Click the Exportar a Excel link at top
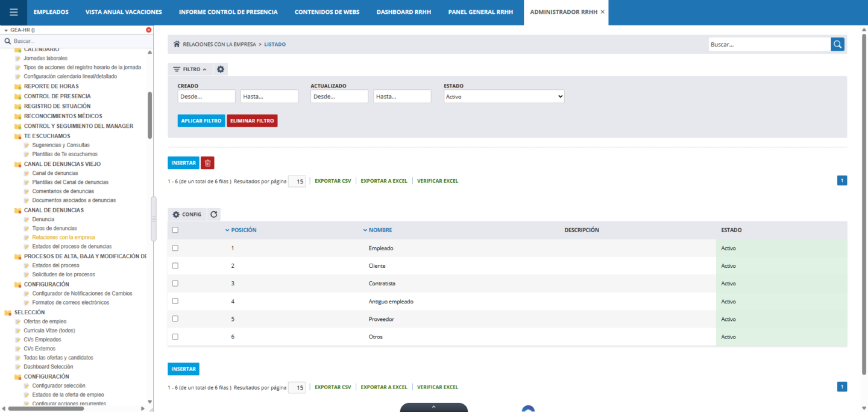Image resolution: width=868 pixels, height=412 pixels. pyautogui.click(x=383, y=181)
